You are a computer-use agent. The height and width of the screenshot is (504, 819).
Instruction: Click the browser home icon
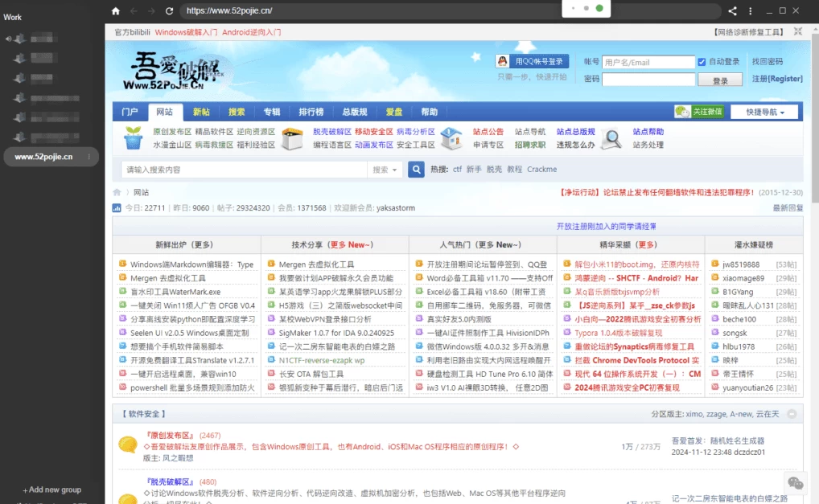point(115,11)
